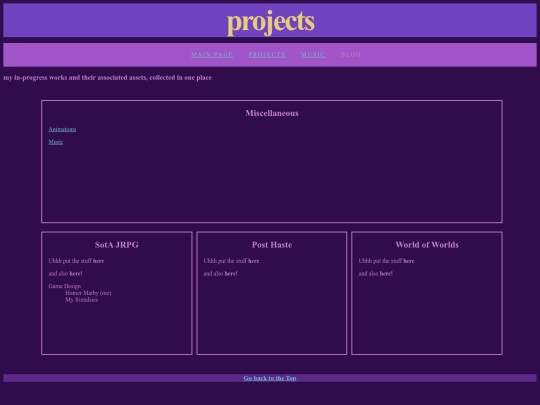
Task: Click 'Go back to the Top' link
Action: click(x=270, y=378)
